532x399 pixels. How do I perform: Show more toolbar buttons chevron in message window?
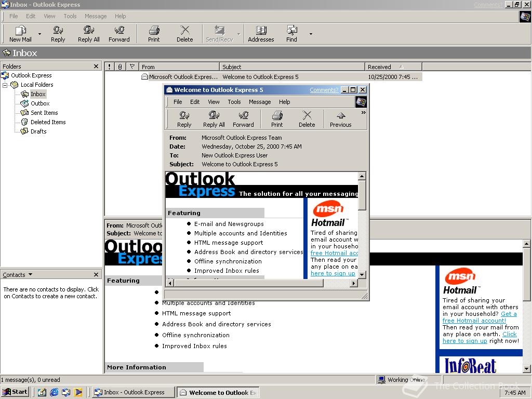(363, 112)
